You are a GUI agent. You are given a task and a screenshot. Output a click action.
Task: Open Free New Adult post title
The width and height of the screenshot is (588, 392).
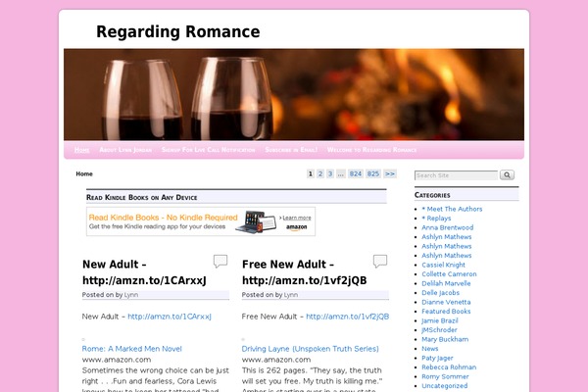[x=304, y=272]
